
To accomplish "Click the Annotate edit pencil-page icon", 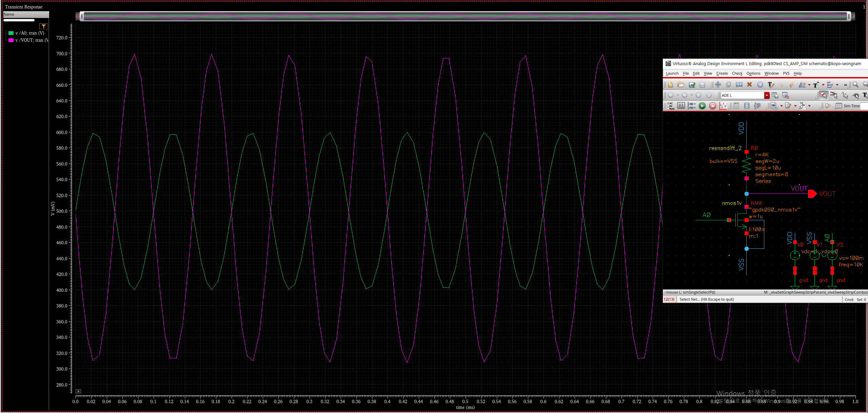I will coord(788,106).
